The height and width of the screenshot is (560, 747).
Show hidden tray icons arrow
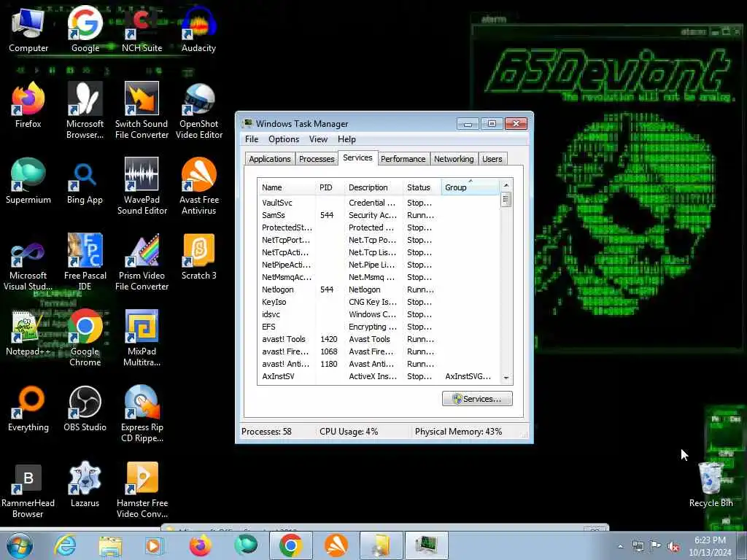tap(620, 546)
